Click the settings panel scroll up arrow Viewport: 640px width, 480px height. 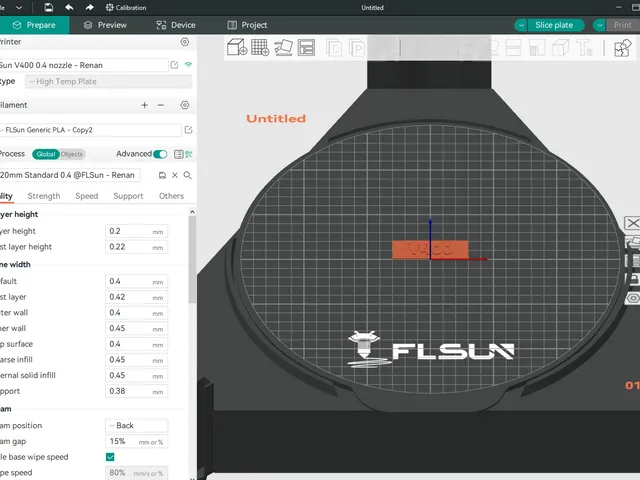(192, 212)
